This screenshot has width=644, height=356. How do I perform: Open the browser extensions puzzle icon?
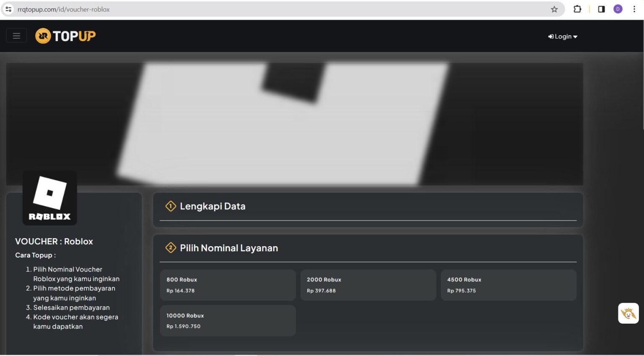tap(577, 9)
